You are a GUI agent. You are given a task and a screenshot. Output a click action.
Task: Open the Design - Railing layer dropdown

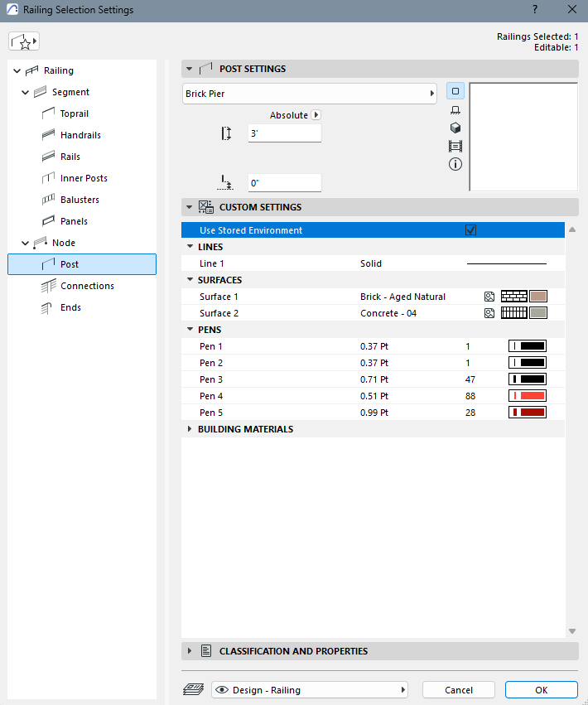309,690
